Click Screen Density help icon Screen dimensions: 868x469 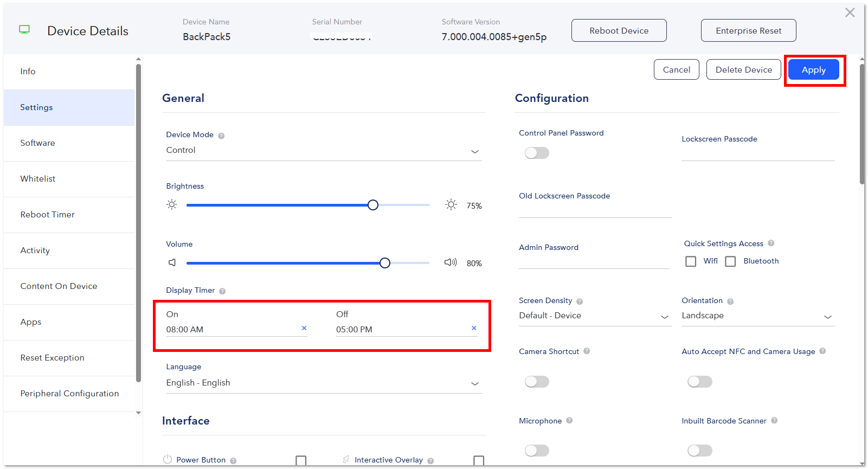(x=580, y=301)
